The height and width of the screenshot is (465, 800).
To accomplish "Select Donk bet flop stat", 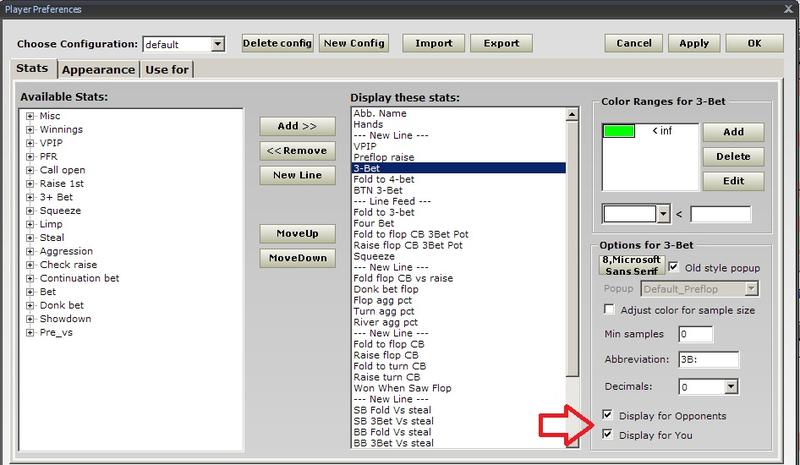I will tap(459, 289).
